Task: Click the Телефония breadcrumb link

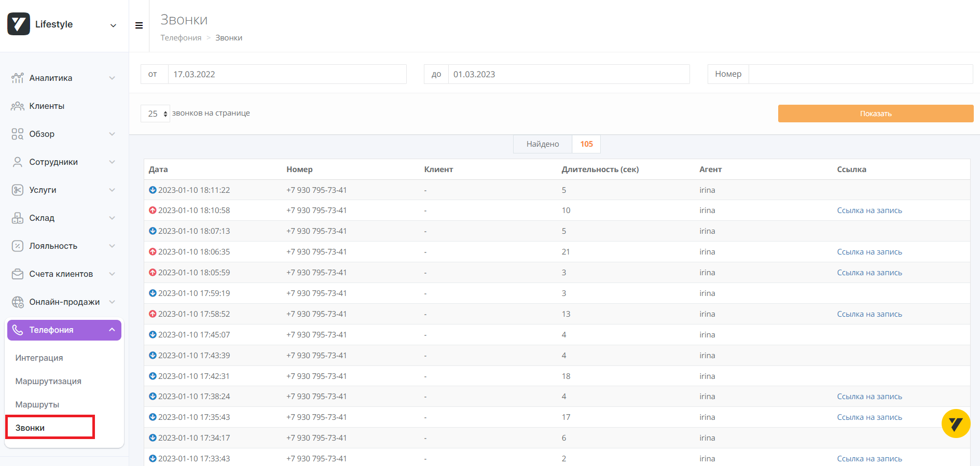Action: pyautogui.click(x=181, y=38)
